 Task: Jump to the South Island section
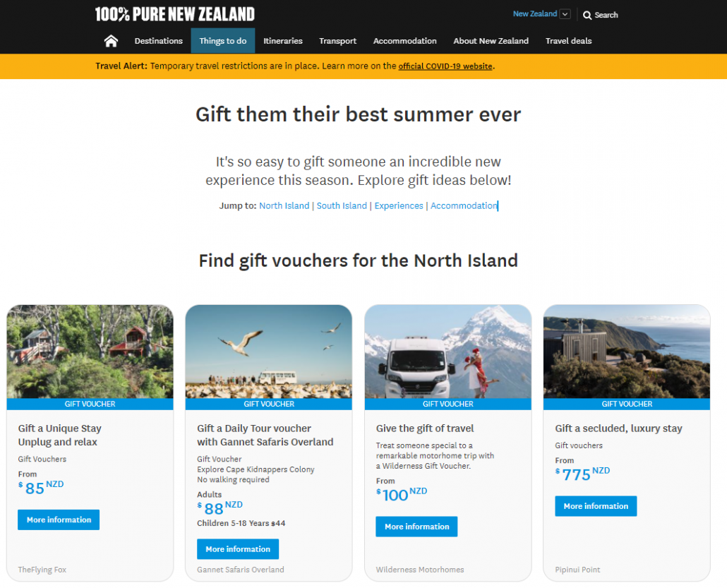(342, 205)
